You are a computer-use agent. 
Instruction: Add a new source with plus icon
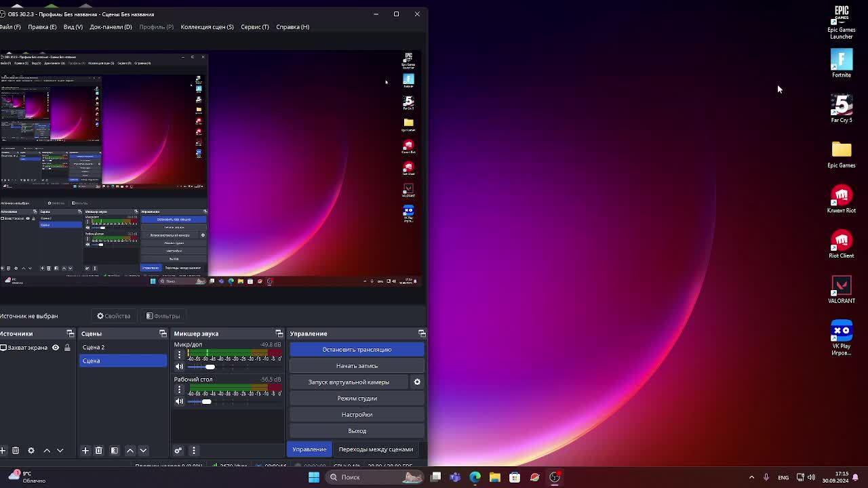[x=3, y=451]
